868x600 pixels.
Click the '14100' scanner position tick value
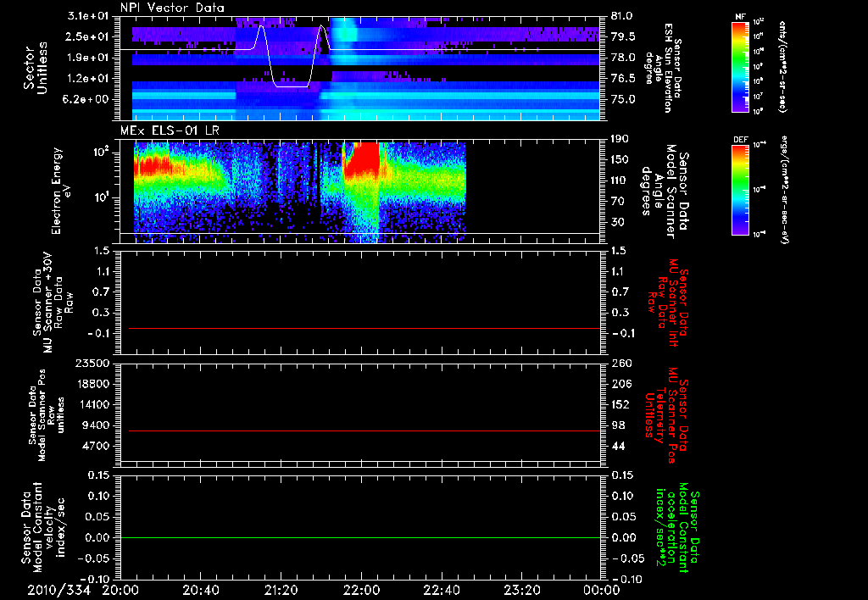click(x=94, y=404)
